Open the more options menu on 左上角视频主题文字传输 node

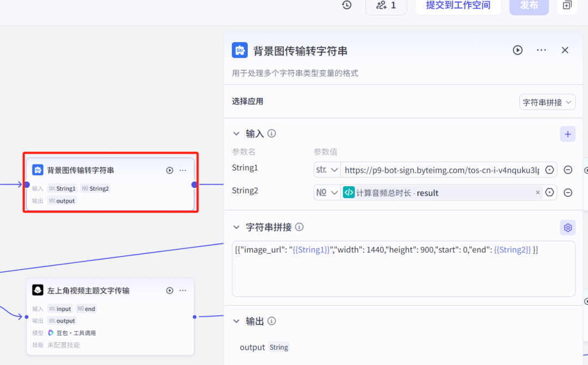pos(183,290)
